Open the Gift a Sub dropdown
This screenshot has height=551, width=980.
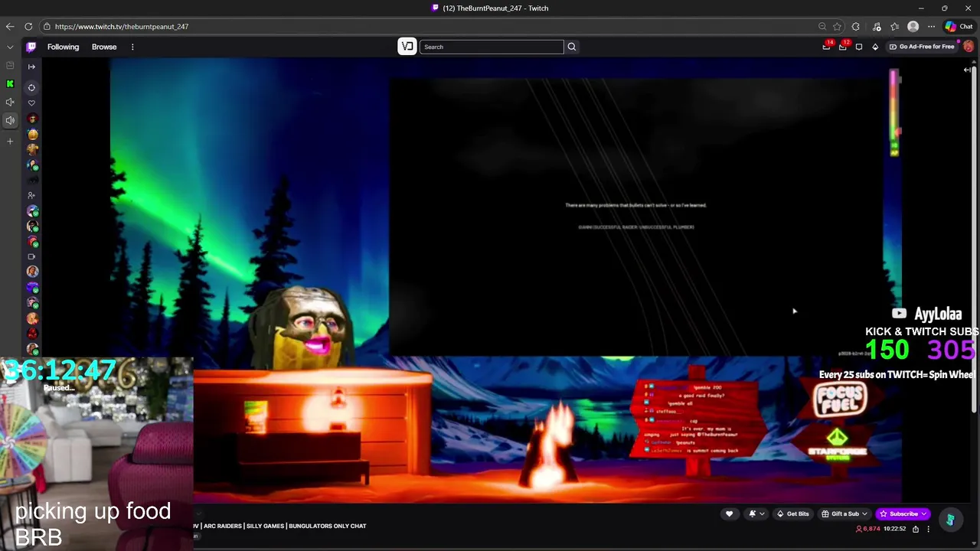(x=844, y=514)
